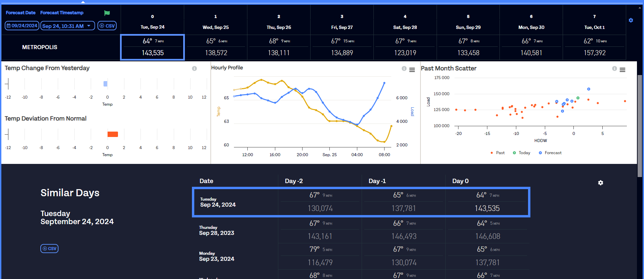The width and height of the screenshot is (644, 279).
Task: Show Past Month Scatter info icon
Action: point(614,68)
